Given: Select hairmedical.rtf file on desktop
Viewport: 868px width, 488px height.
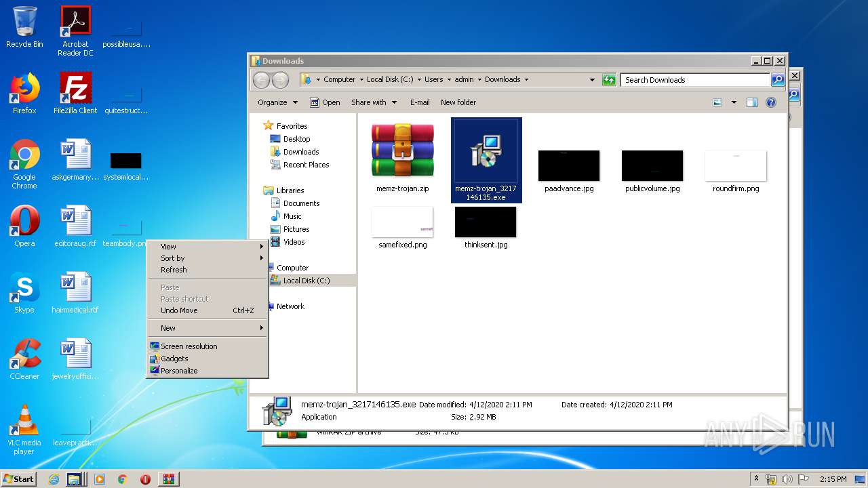Looking at the screenshot, I should tap(75, 293).
